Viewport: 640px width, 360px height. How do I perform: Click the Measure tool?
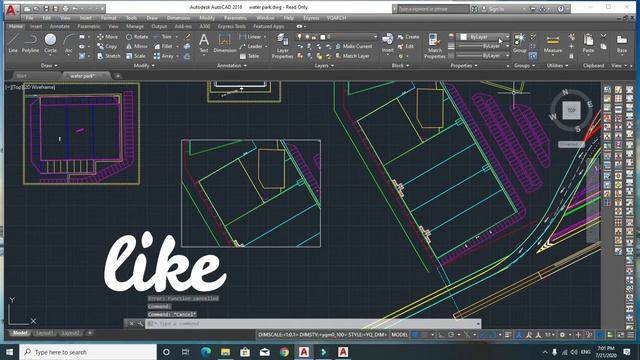pos(553,43)
